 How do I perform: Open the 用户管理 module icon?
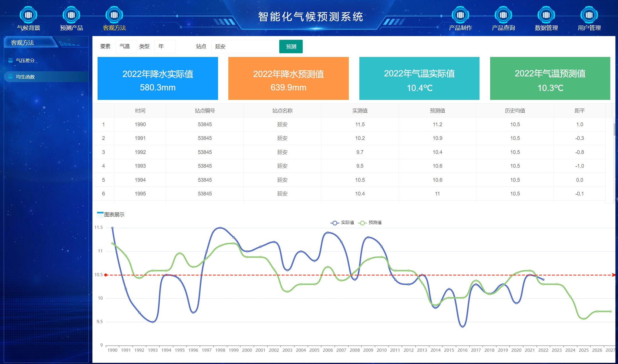(x=589, y=15)
